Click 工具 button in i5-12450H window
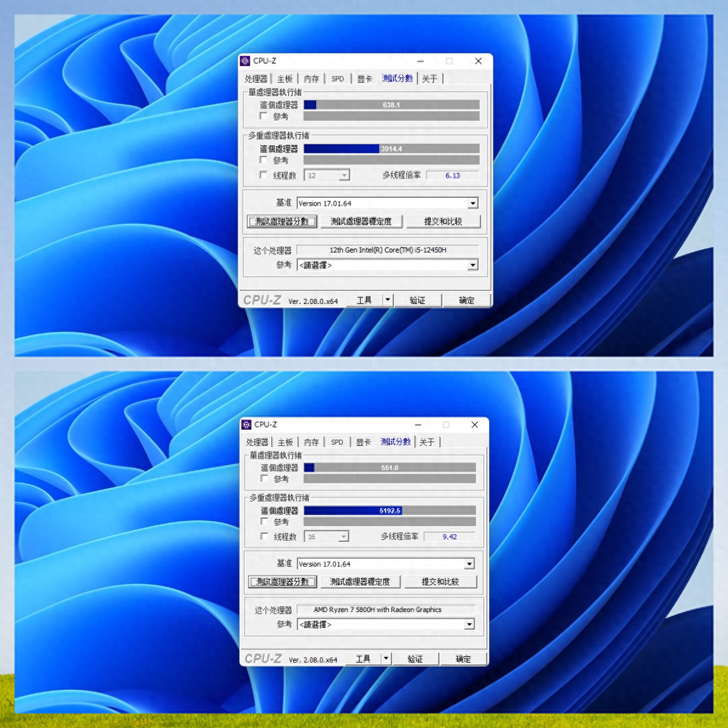 tap(365, 300)
